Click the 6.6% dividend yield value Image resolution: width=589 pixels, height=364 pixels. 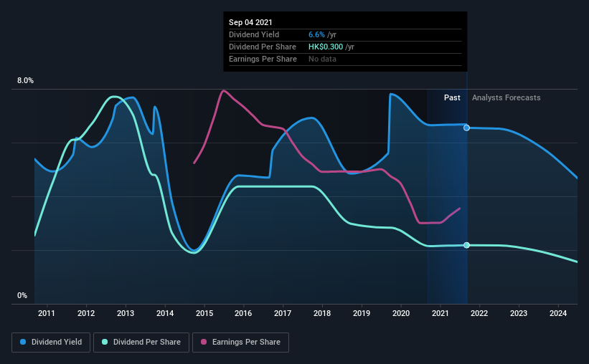tap(316, 34)
